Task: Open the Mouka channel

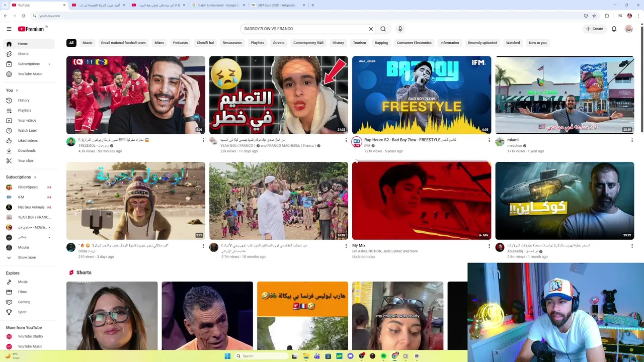Action: click(x=28, y=247)
